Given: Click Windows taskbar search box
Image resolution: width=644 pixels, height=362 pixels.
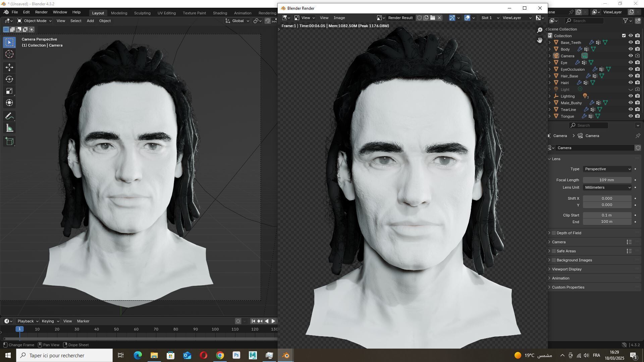Looking at the screenshot, I should (64, 355).
